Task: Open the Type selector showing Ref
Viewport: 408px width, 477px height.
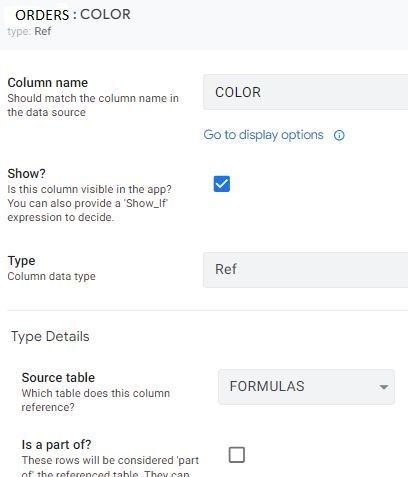Action: (x=306, y=270)
